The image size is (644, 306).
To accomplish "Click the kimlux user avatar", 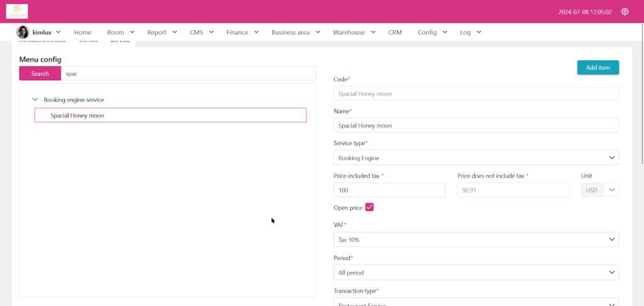I will [23, 32].
